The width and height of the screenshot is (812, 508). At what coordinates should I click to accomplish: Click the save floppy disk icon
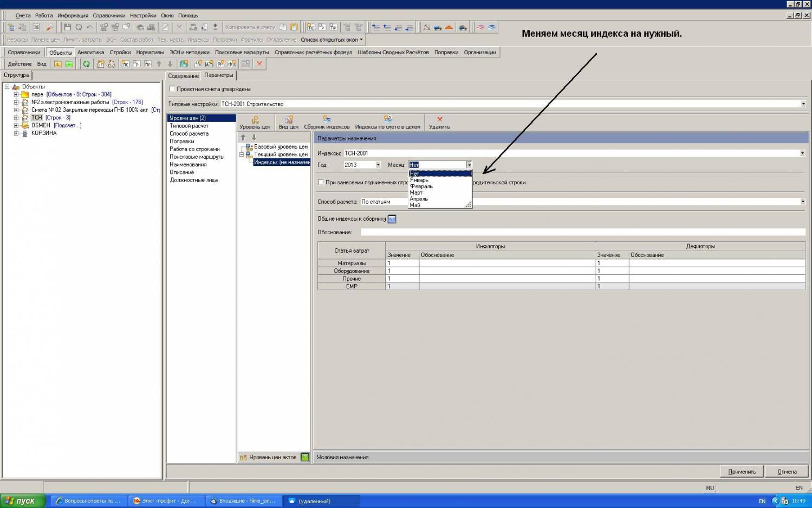pos(67,27)
